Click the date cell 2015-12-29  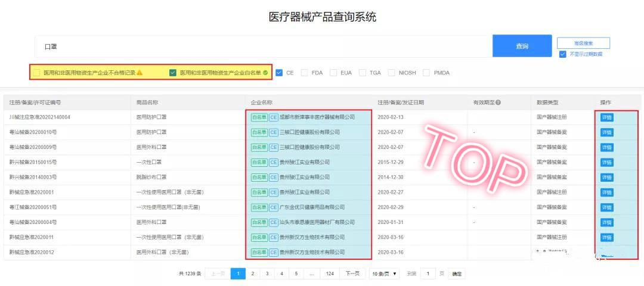tap(391, 162)
